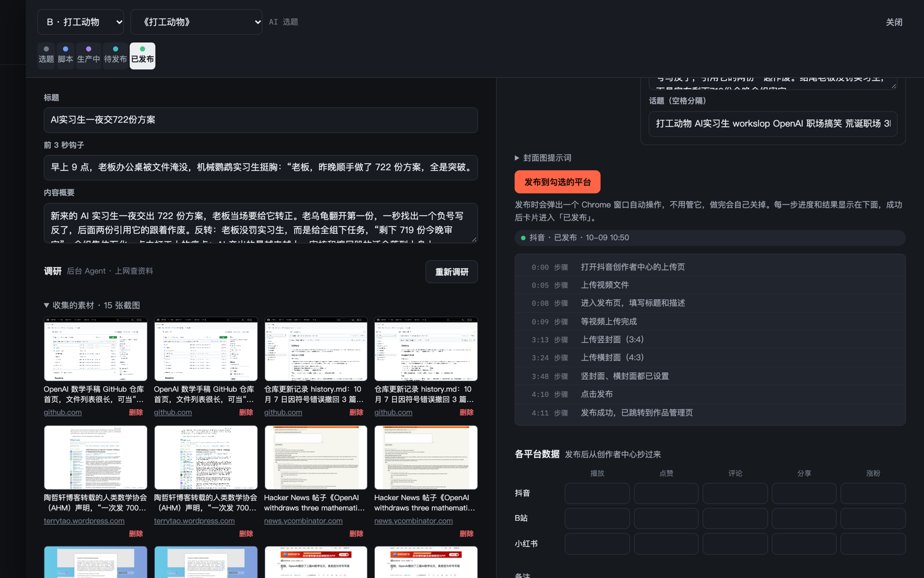Click into the 内容概要 text area
924x578 pixels.
click(x=260, y=223)
